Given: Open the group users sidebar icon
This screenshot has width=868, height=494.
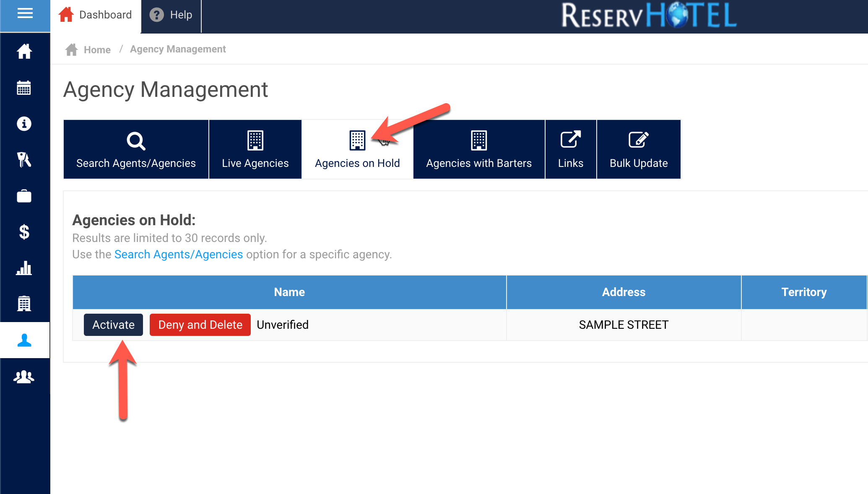Looking at the screenshot, I should (24, 377).
